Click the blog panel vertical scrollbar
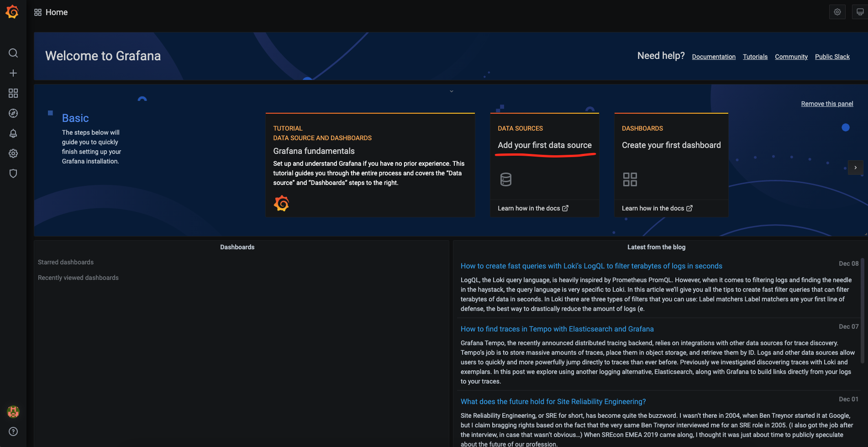 point(863,310)
